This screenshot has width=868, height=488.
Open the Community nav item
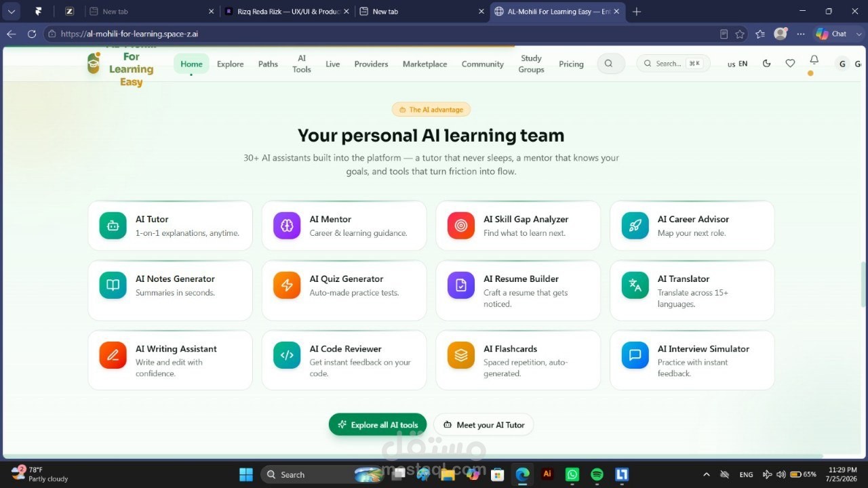tap(483, 64)
